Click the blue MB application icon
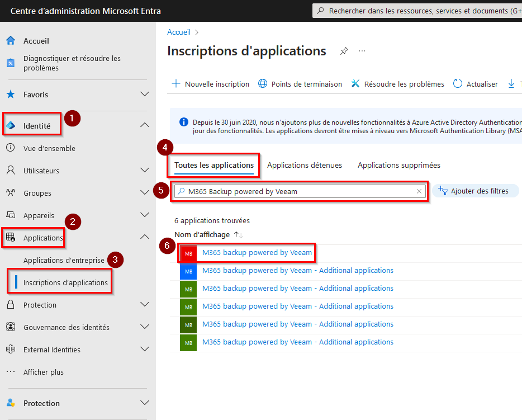Image resolution: width=522 pixels, height=420 pixels. point(188,271)
